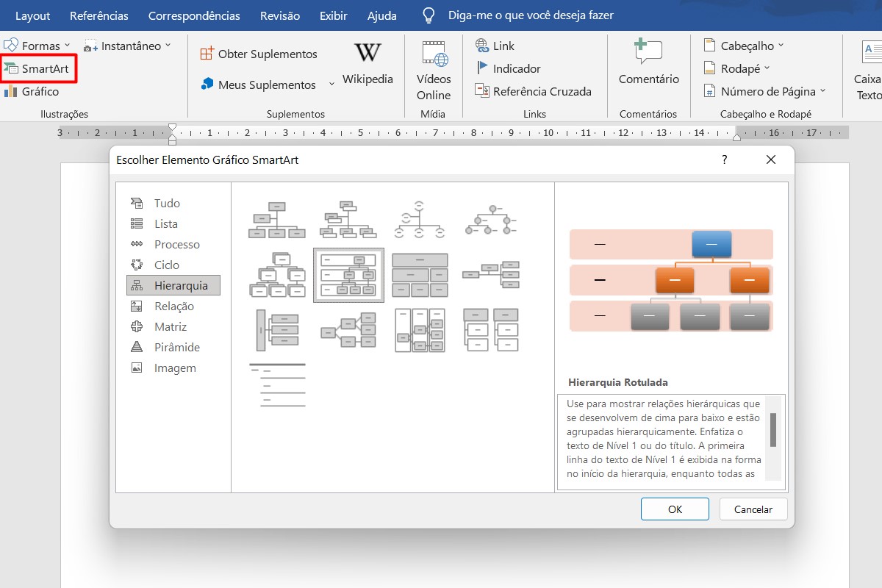Insert Vídeos Online media
Viewport: 882px width, 588px height.
pyautogui.click(x=434, y=71)
